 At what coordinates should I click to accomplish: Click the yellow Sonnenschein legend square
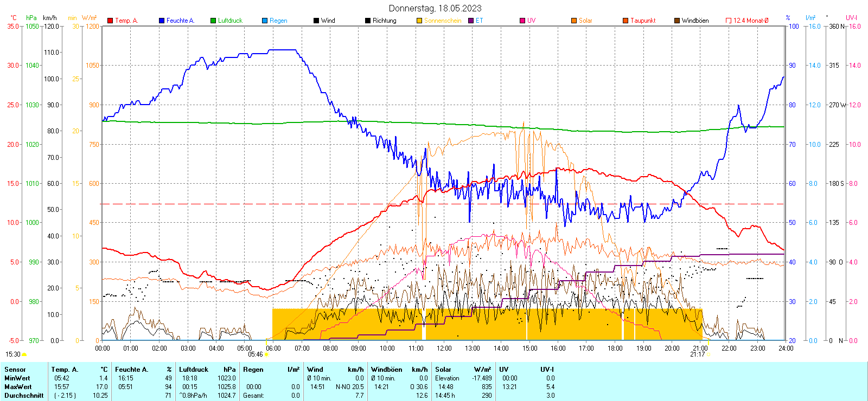click(419, 21)
